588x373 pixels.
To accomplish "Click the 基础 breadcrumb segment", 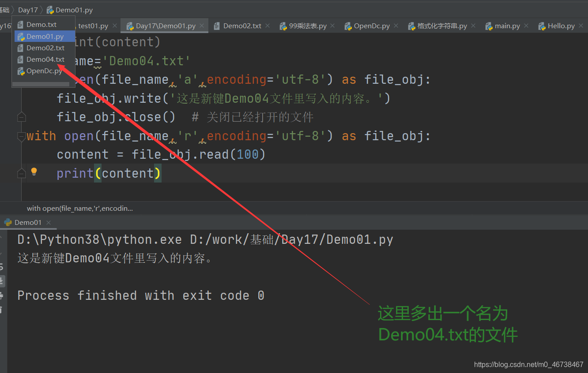I will pyautogui.click(x=4, y=10).
